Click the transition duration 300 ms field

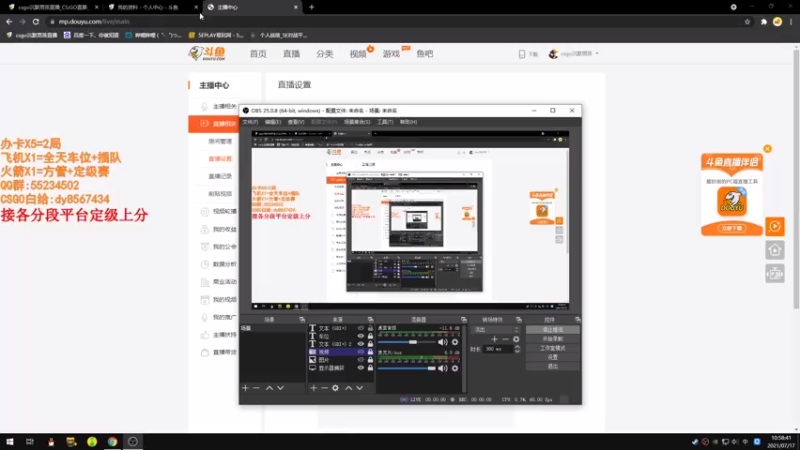pos(498,349)
